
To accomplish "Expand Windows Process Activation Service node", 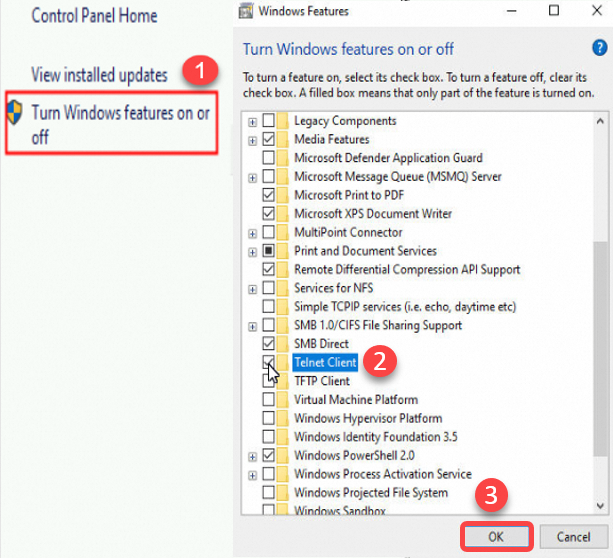I will pyautogui.click(x=253, y=475).
